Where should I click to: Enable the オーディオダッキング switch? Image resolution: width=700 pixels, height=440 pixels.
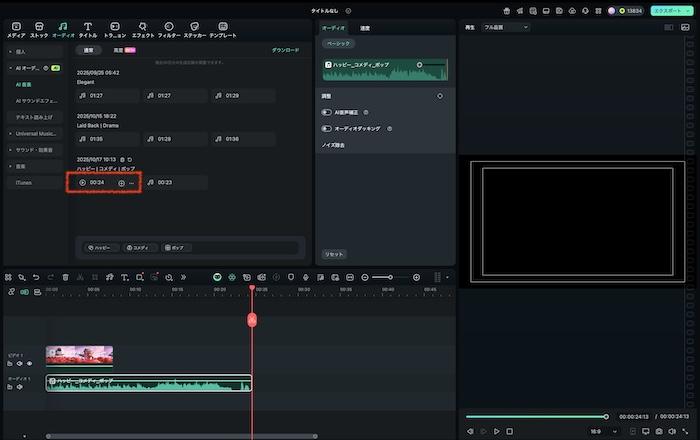(x=327, y=129)
